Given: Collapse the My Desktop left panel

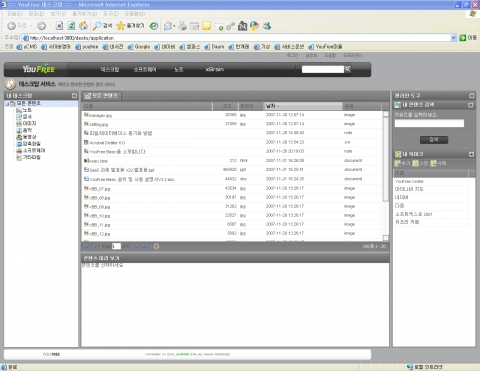Looking at the screenshot, I should [74, 96].
